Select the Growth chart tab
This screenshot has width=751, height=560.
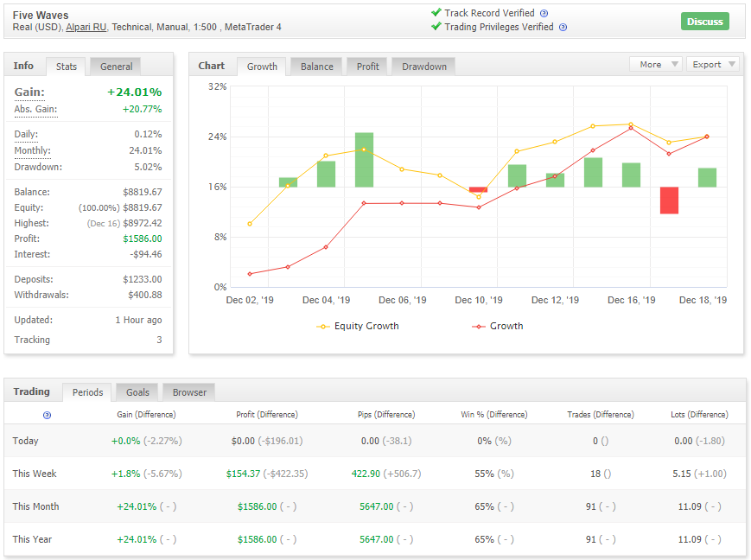[x=262, y=67]
